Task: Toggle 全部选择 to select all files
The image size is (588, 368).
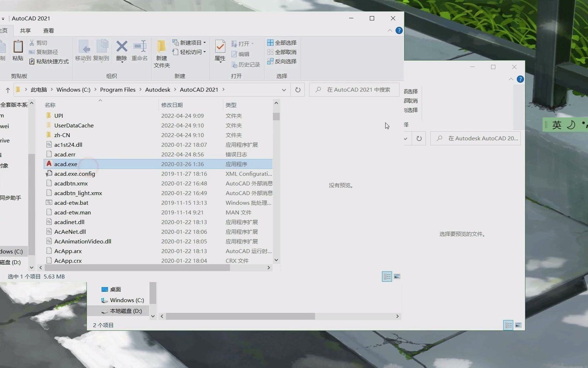Action: [282, 42]
